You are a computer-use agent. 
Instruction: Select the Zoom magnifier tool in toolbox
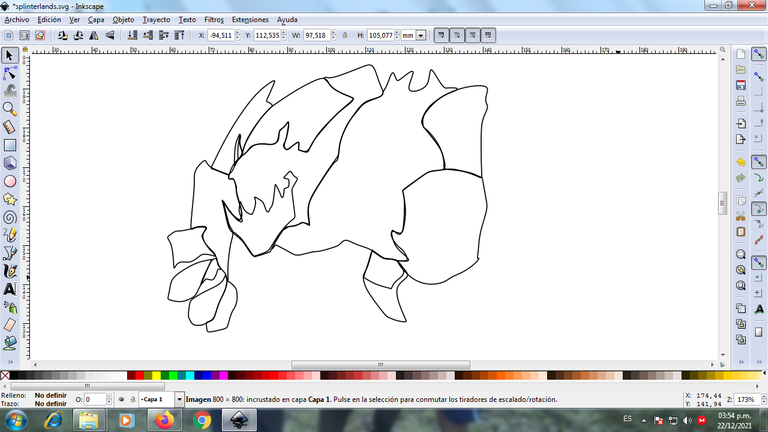coord(9,109)
